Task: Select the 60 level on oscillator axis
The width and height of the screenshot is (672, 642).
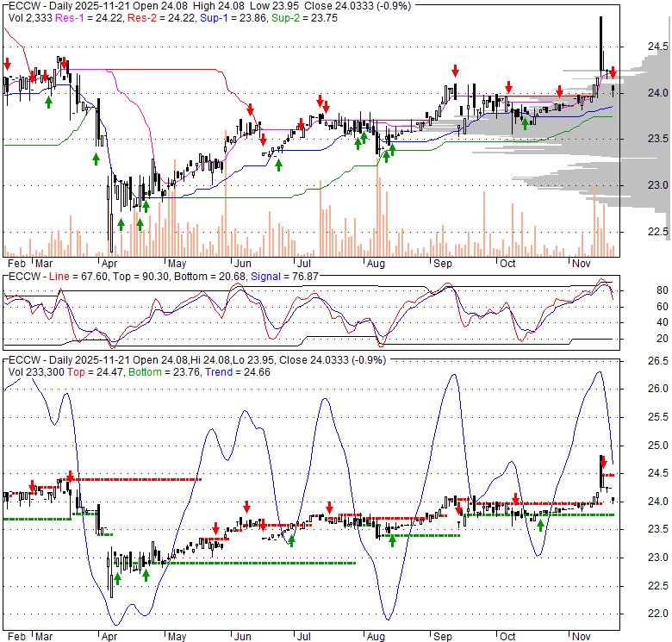Action: 663,307
